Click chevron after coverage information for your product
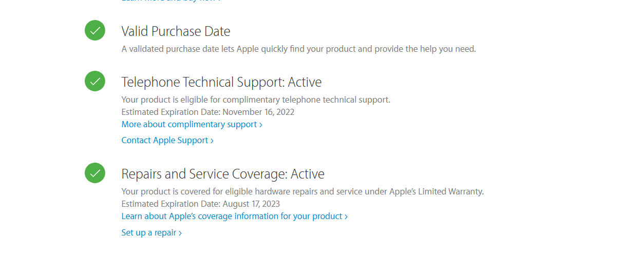 coord(346,217)
